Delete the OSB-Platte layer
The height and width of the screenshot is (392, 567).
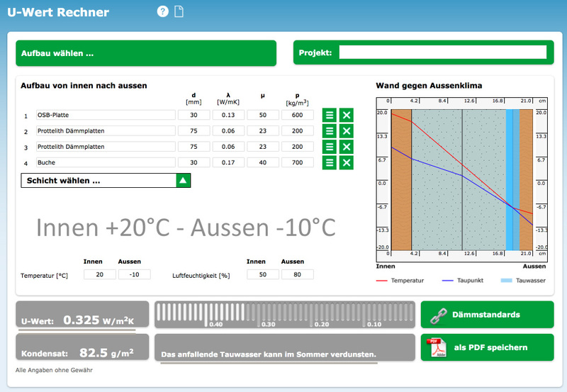pos(347,115)
